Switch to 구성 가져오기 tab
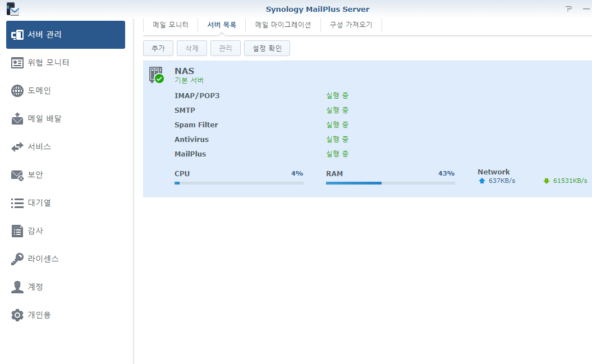This screenshot has height=364, width=592. 351,25
